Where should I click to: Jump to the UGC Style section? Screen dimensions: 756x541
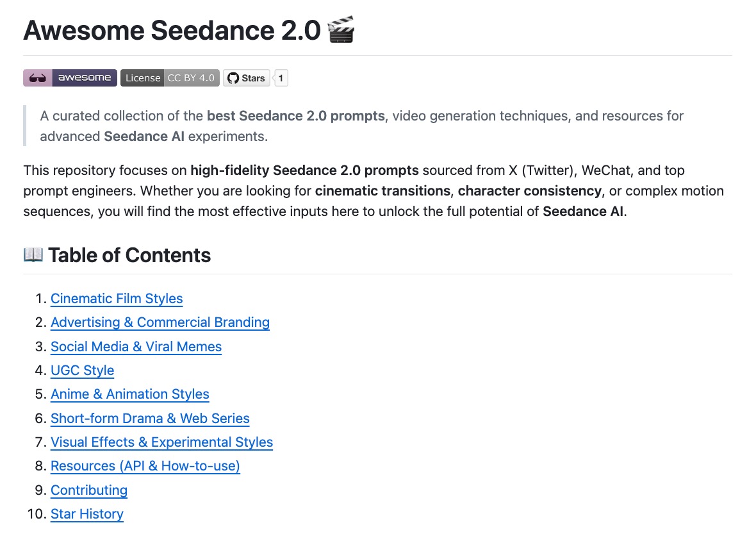click(82, 370)
